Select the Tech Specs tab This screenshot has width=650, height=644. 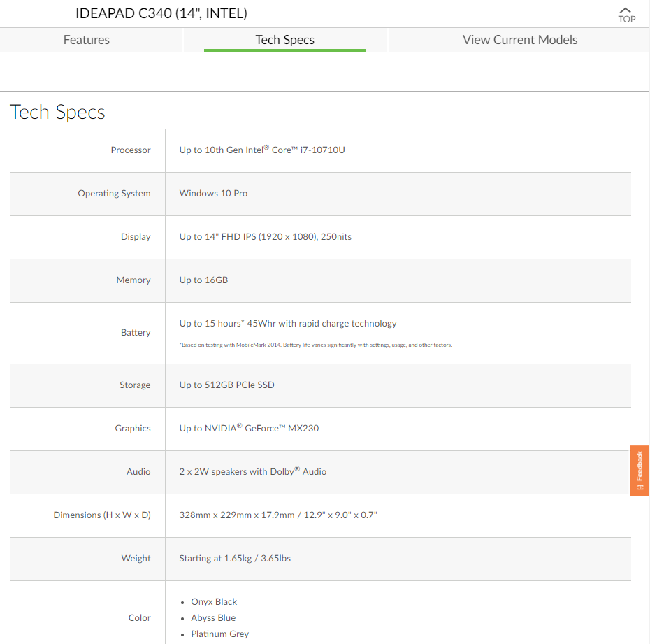coord(284,40)
